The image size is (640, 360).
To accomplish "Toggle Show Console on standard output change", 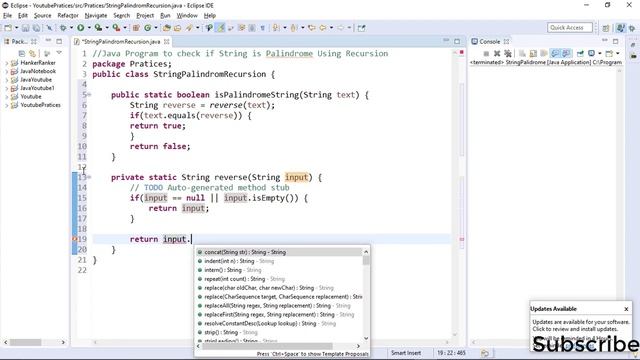I will pyautogui.click(x=556, y=53).
